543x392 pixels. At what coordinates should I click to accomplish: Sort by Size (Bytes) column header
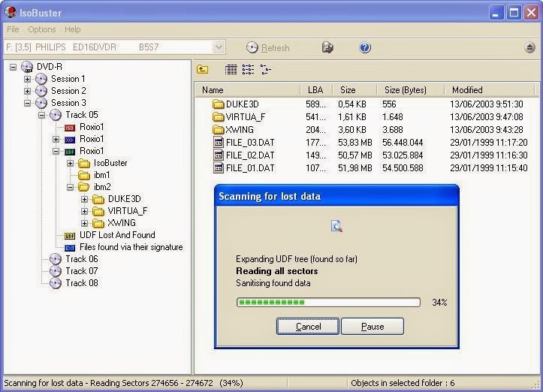(410, 90)
